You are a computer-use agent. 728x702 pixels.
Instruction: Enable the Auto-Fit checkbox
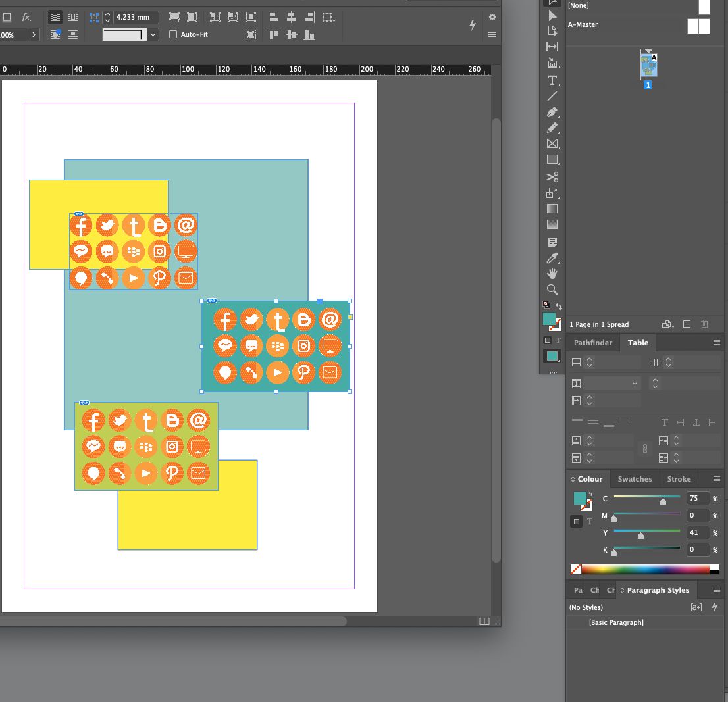click(173, 34)
